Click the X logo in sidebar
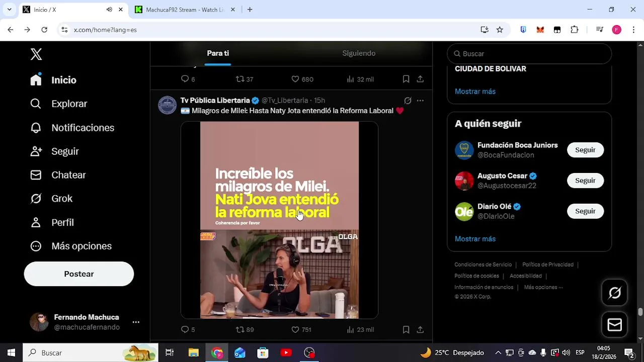Viewport: 644px width, 362px height. [36, 54]
